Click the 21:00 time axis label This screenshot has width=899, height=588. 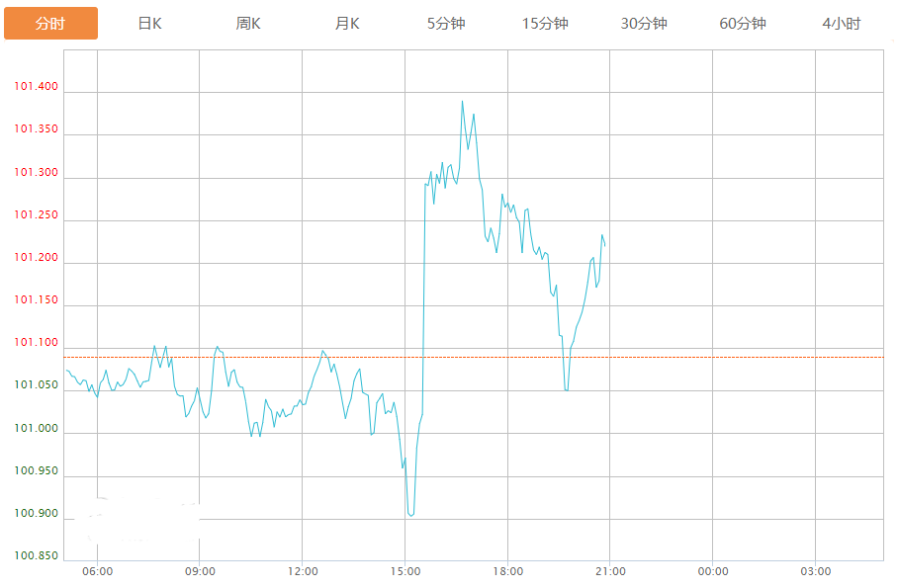(610, 571)
